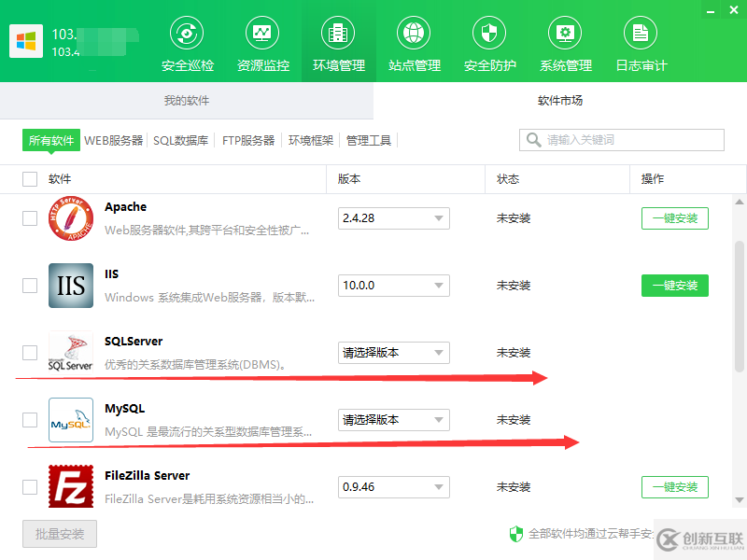Check the Apache row checkbox

pos(30,218)
